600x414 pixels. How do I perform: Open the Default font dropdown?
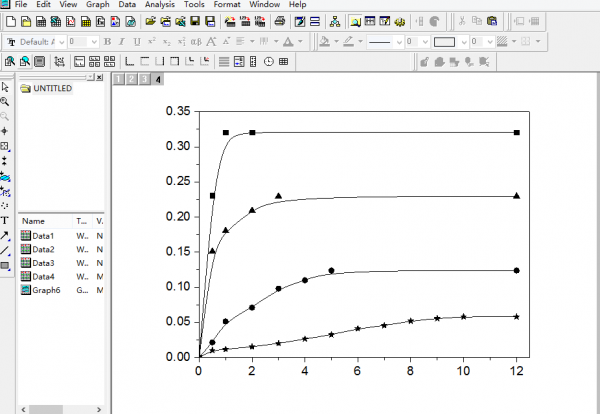pos(61,42)
